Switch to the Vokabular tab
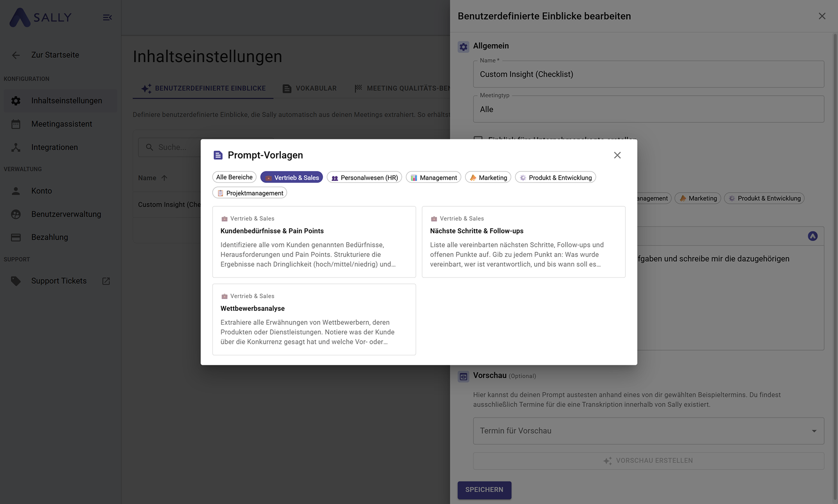 [310, 88]
